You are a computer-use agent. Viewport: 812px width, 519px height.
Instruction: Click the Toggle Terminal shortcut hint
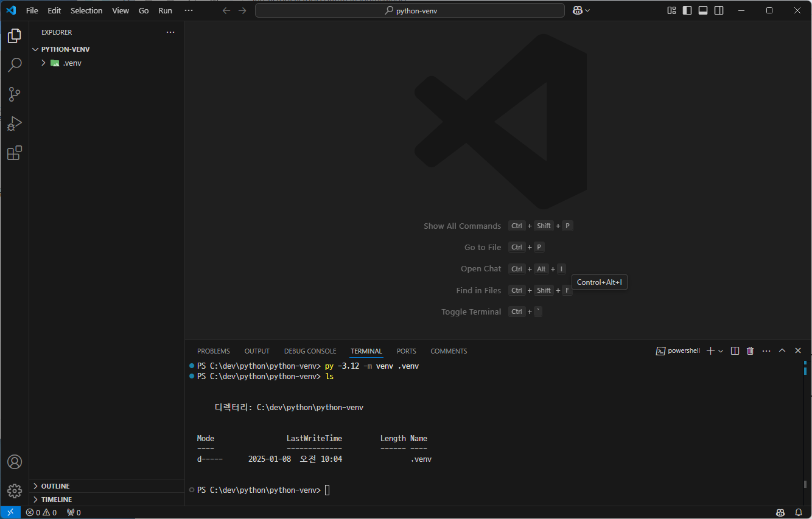tap(492, 312)
